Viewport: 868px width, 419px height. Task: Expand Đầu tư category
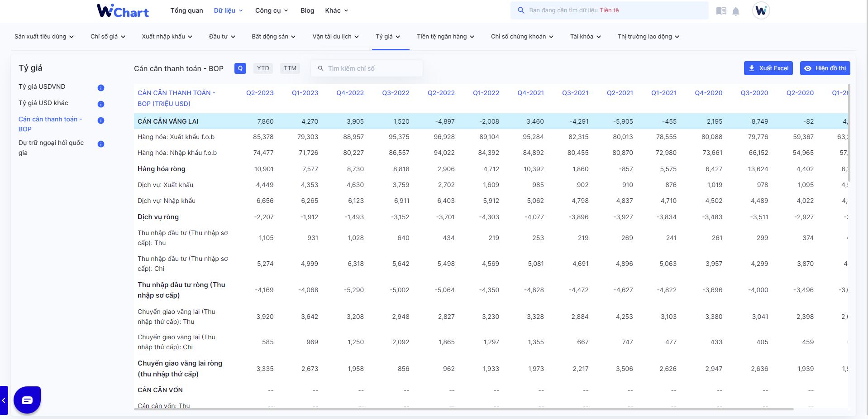222,37
